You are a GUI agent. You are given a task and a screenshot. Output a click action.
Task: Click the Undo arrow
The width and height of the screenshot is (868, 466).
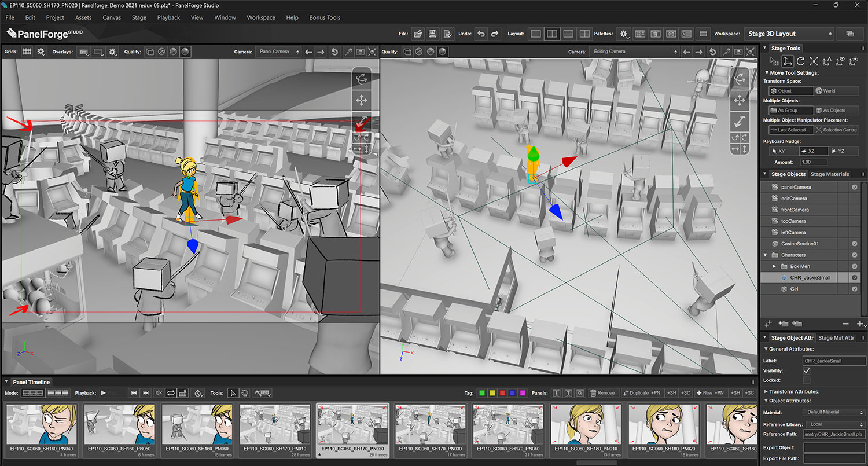point(481,34)
